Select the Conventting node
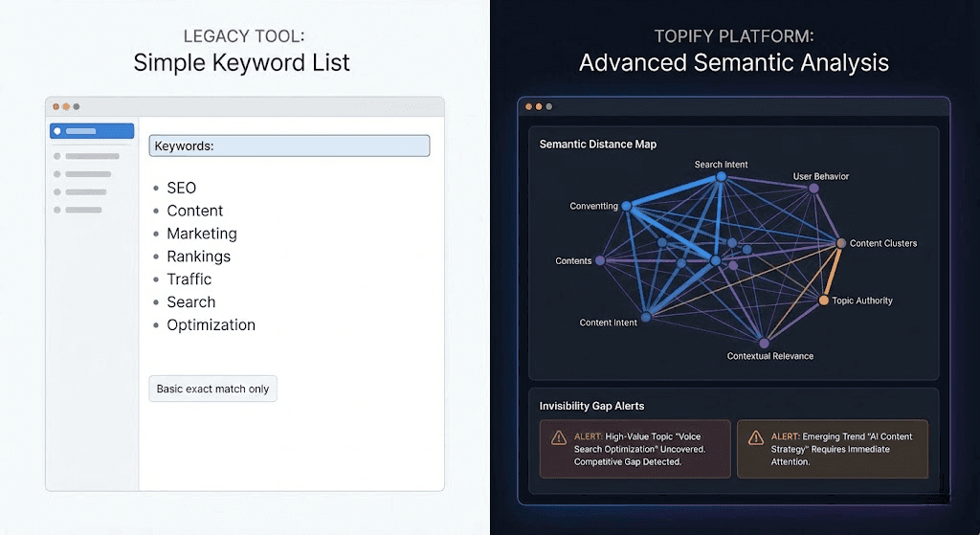 point(627,206)
